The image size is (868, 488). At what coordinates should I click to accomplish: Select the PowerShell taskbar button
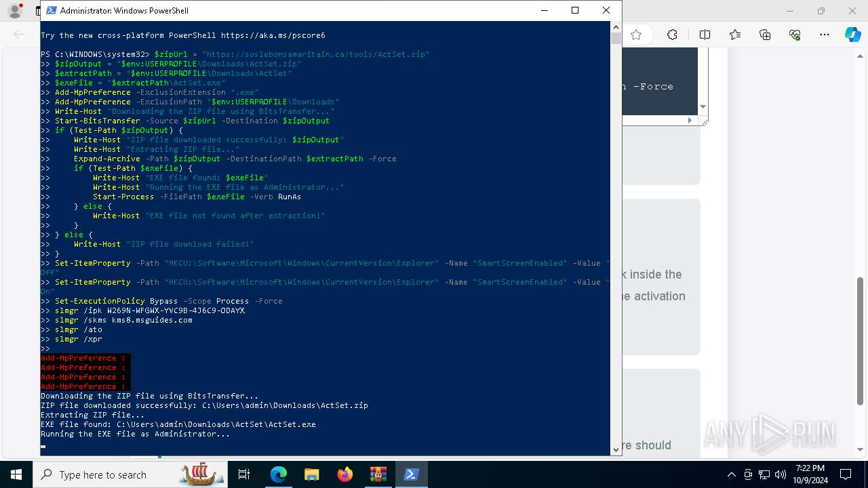click(411, 474)
